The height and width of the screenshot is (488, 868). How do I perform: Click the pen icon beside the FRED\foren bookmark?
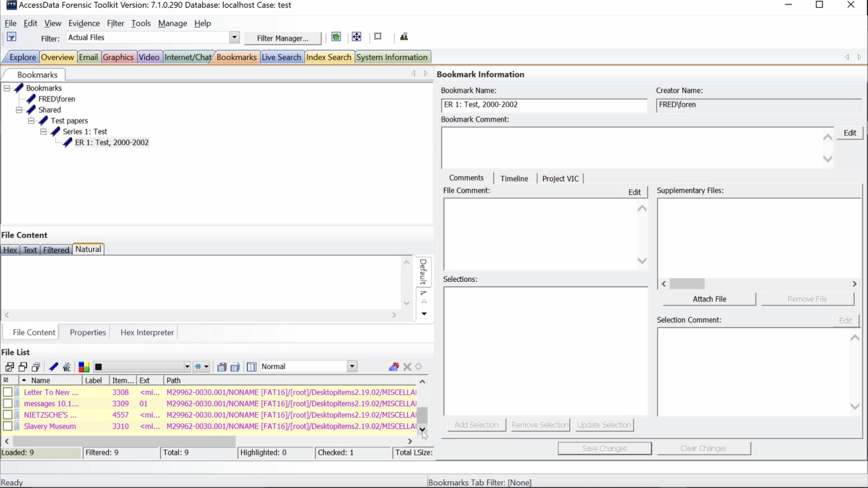coord(31,99)
